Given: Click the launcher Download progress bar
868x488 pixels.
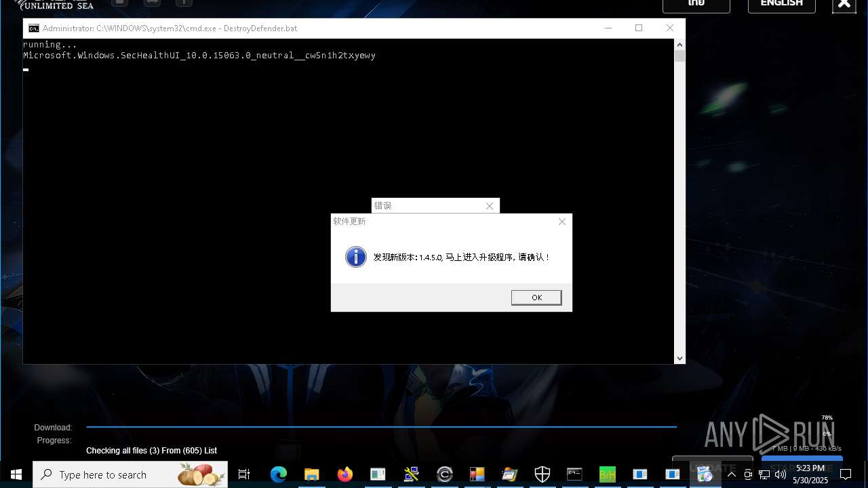Looking at the screenshot, I should point(381,427).
